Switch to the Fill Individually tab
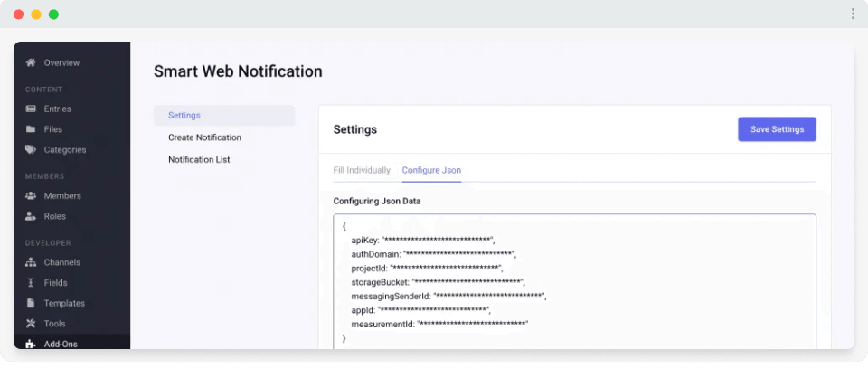 pos(362,170)
